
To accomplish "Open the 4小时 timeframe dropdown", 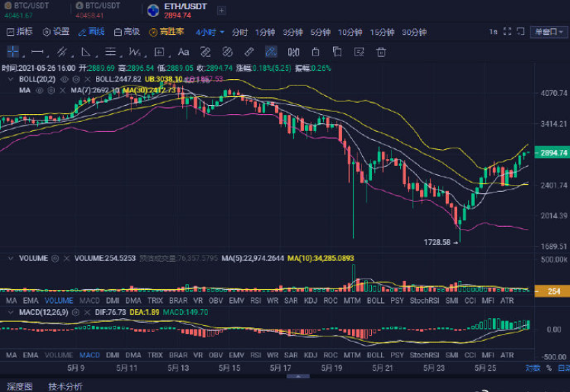I will (x=210, y=32).
